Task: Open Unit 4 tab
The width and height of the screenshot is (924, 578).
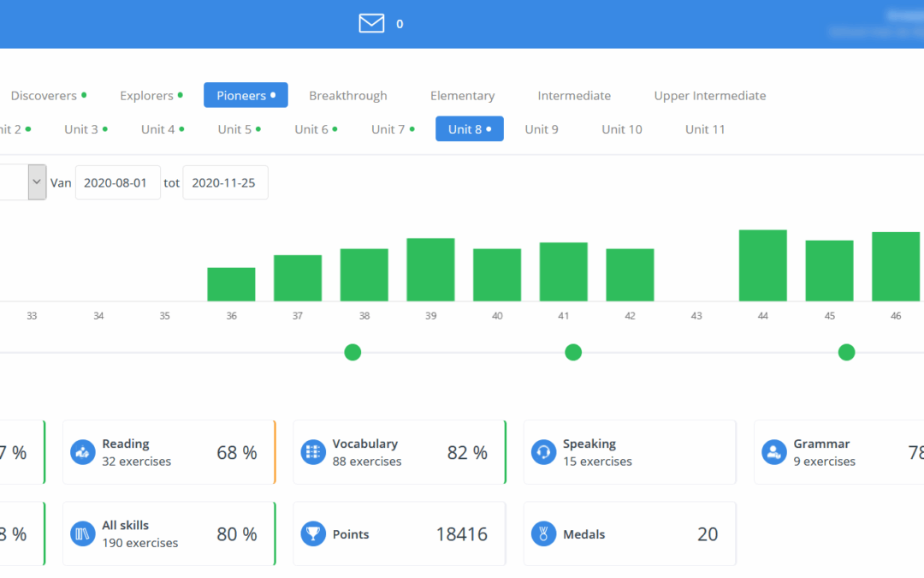Action: [163, 129]
